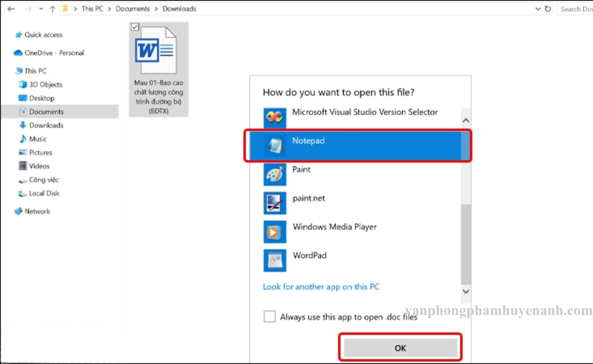Click the Local Disk drive icon
593x364 pixels.
(x=23, y=194)
